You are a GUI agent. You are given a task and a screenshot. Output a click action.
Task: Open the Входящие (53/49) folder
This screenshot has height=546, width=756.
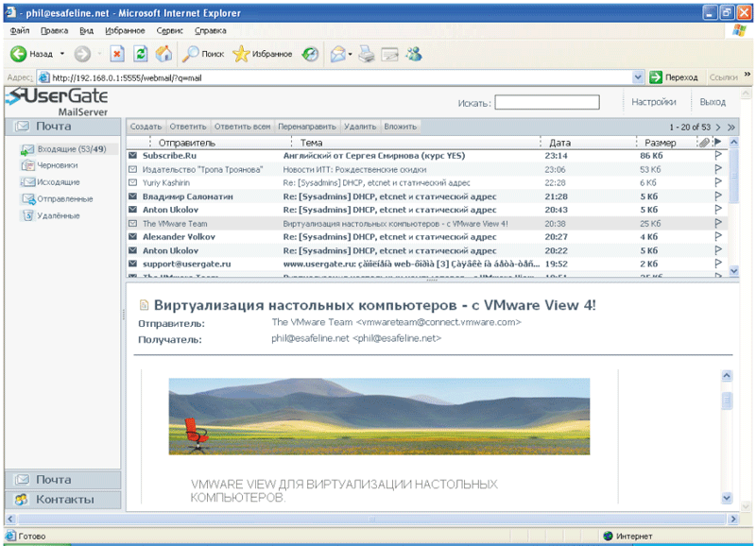[63, 149]
